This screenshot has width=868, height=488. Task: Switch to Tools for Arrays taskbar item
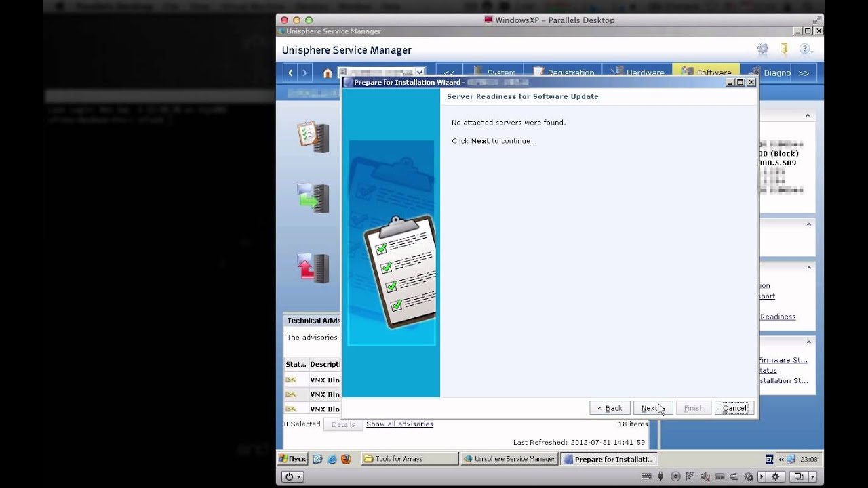410,459
